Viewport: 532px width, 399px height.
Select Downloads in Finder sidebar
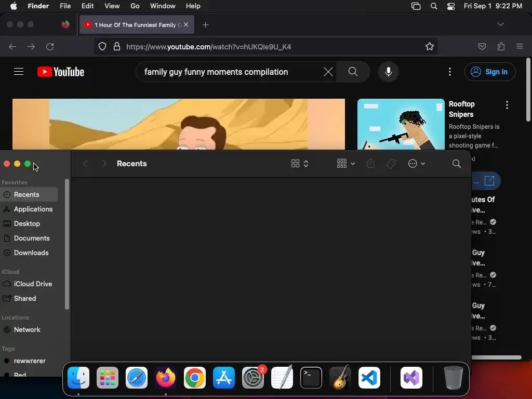(x=29, y=253)
